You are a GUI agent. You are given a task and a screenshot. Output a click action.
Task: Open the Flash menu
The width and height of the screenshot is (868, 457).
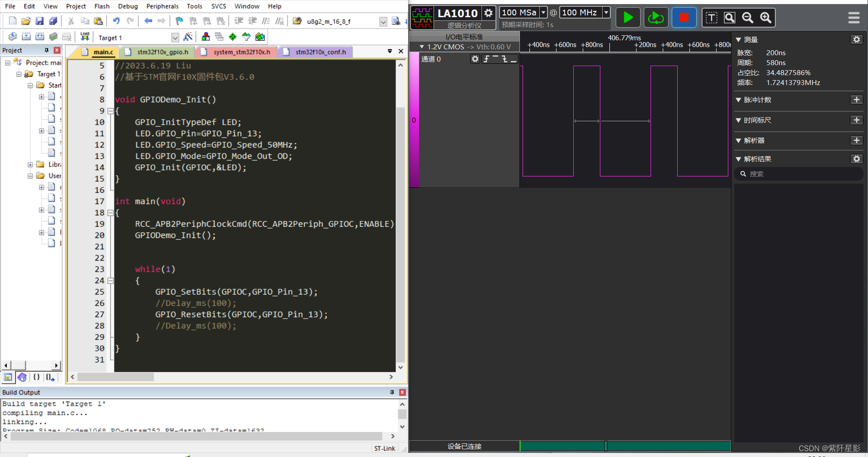click(102, 6)
